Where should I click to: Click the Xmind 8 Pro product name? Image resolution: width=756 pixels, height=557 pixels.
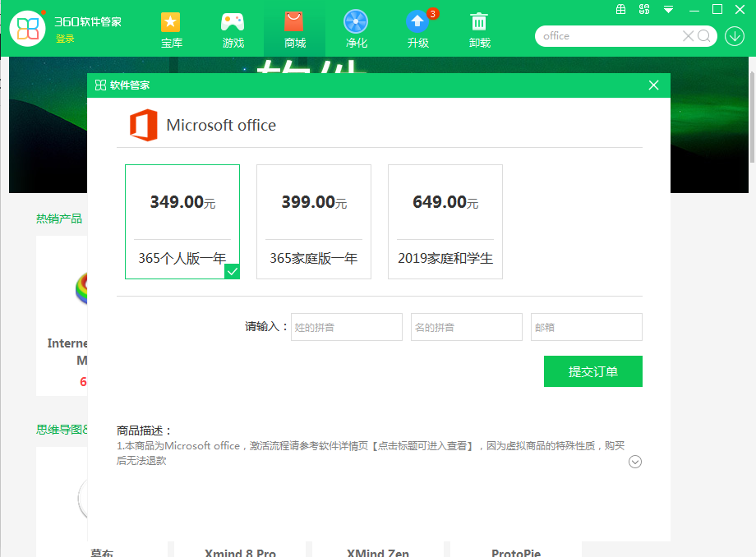(240, 552)
